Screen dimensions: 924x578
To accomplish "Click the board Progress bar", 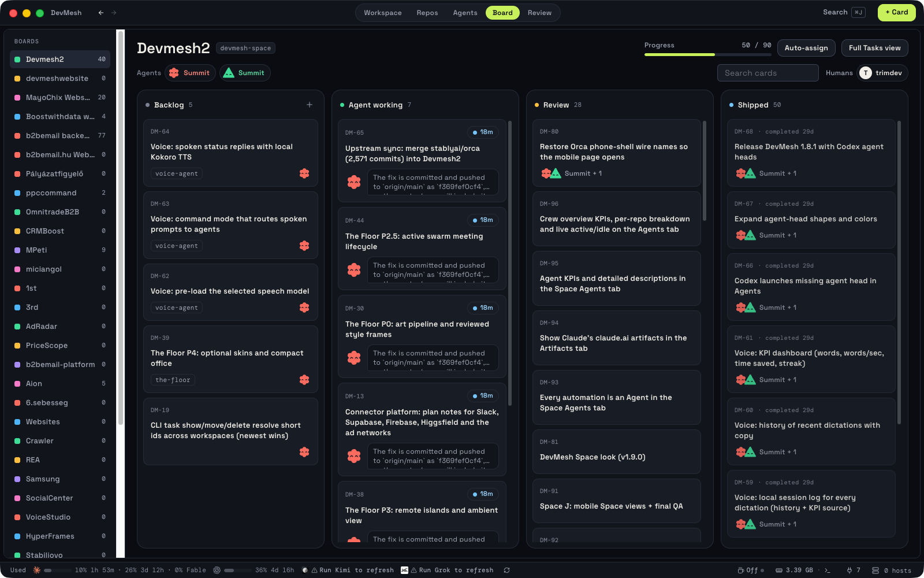I will pyautogui.click(x=708, y=54).
